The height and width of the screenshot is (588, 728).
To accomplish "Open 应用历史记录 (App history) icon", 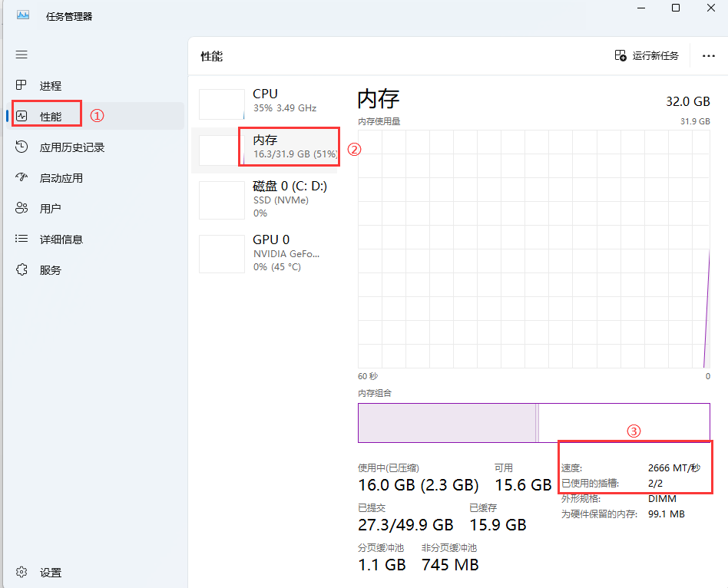I will [22, 147].
